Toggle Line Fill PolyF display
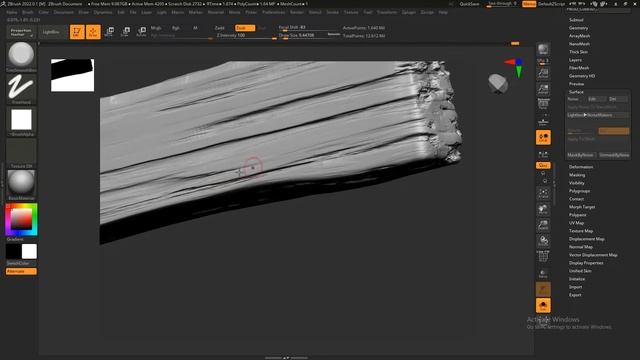Viewport: 640px width, 360px height. point(543,257)
